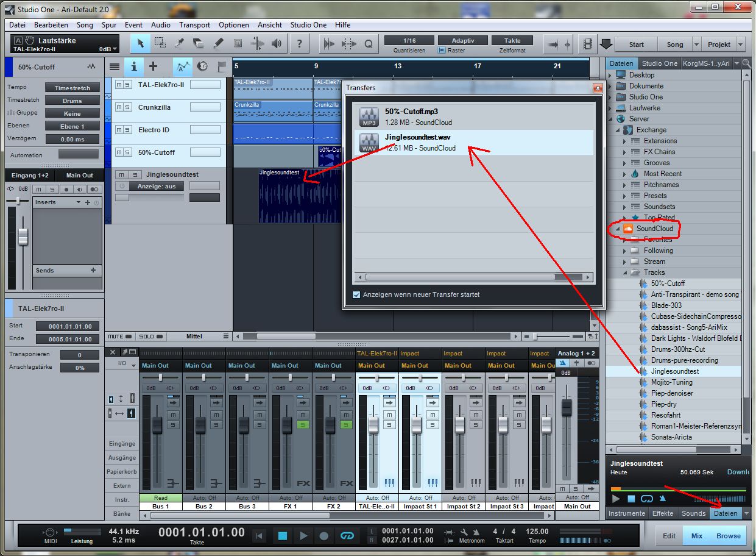
Task: Select the Arrow tool in toolbar
Action: (140, 44)
